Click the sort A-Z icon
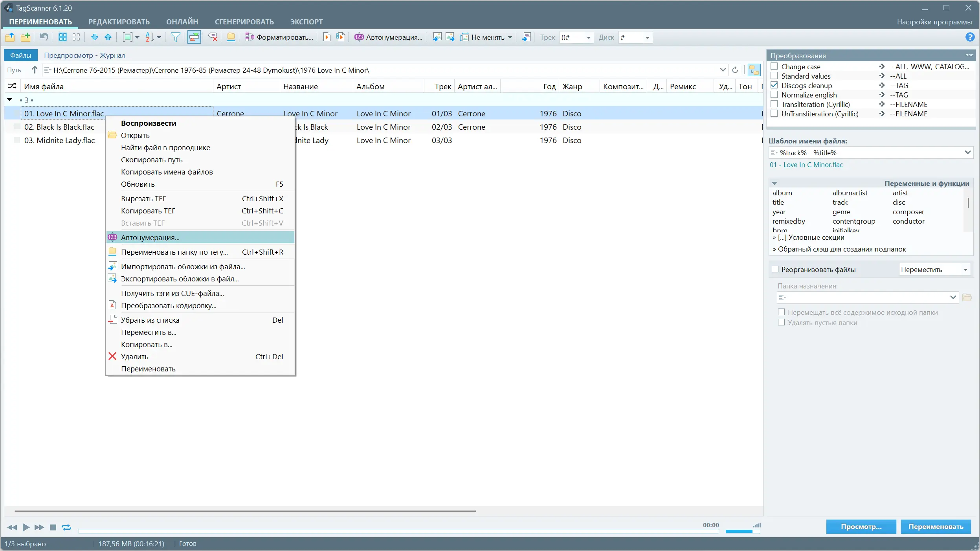The width and height of the screenshot is (980, 551). (x=149, y=37)
